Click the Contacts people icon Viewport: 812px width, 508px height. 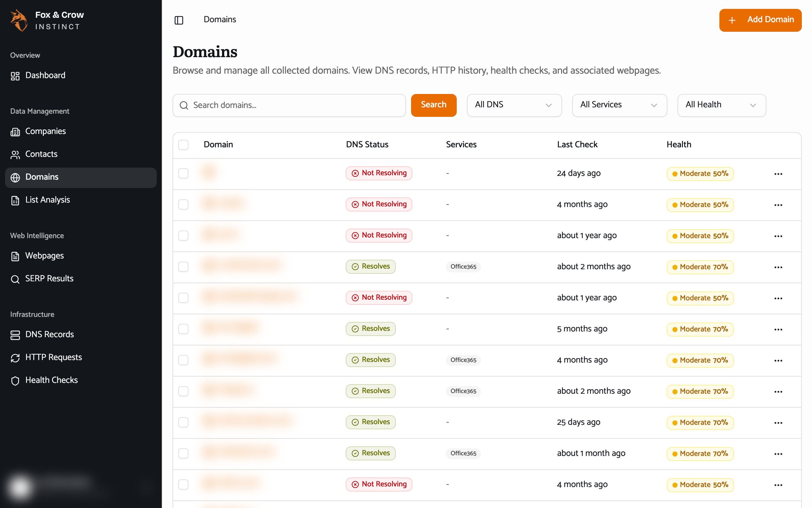(x=15, y=155)
